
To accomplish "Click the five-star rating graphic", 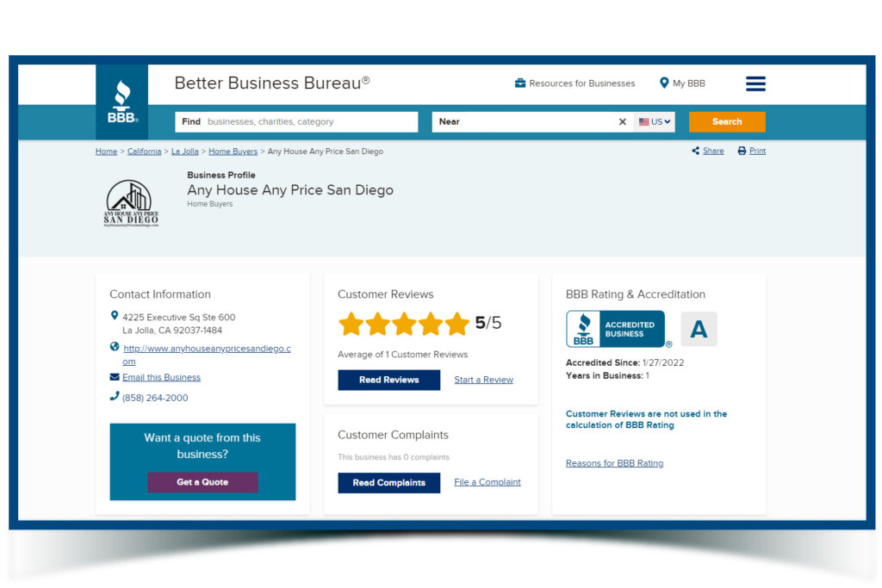I will click(404, 324).
